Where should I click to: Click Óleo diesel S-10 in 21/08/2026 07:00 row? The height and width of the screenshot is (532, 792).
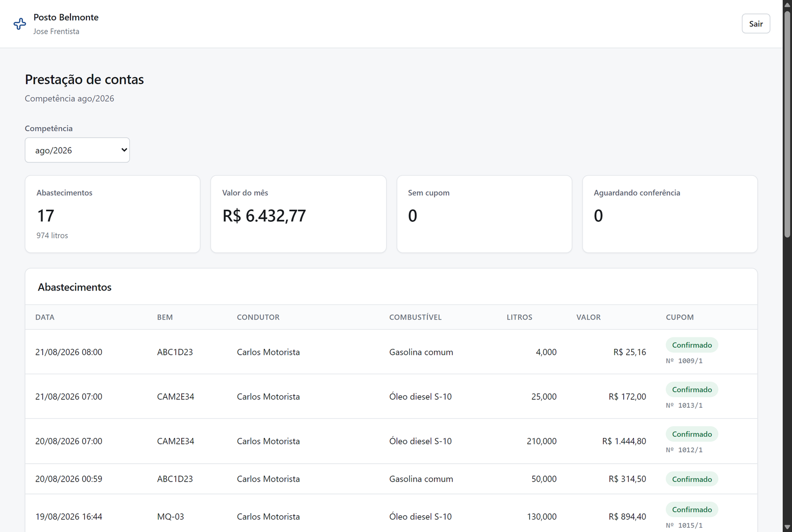[x=420, y=396]
